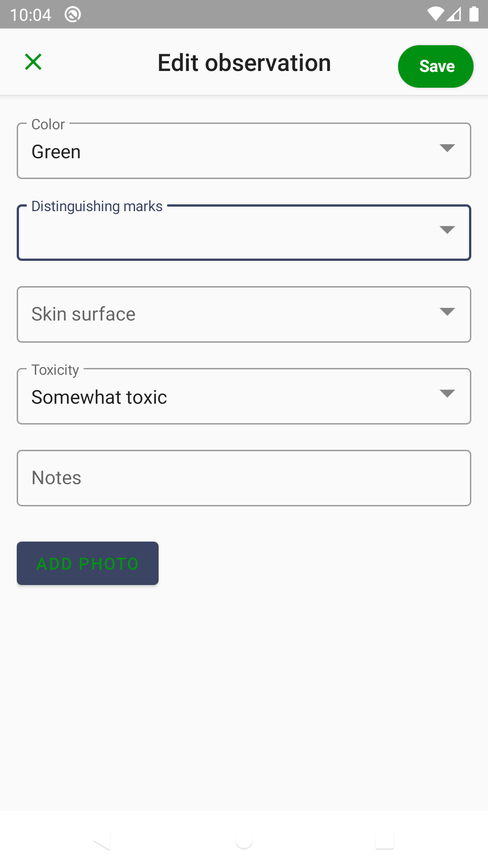488x868 pixels.
Task: Click the Notes input field
Action: pos(244,477)
